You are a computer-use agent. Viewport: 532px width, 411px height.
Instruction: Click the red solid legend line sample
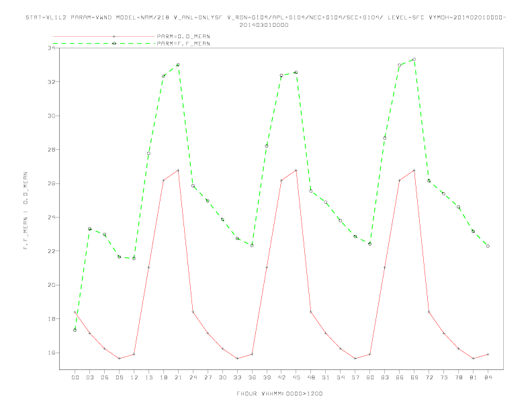[104, 36]
